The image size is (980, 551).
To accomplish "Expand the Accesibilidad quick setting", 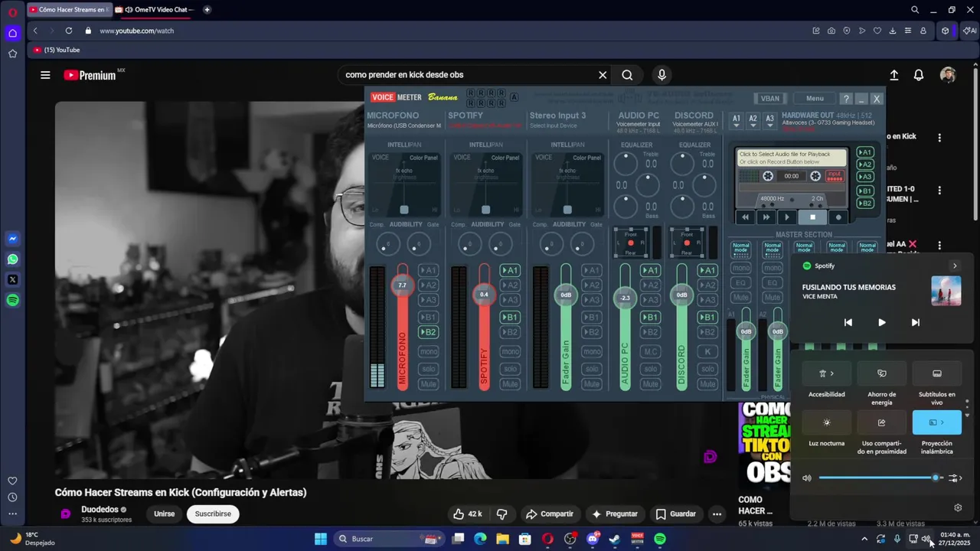I will (x=826, y=373).
